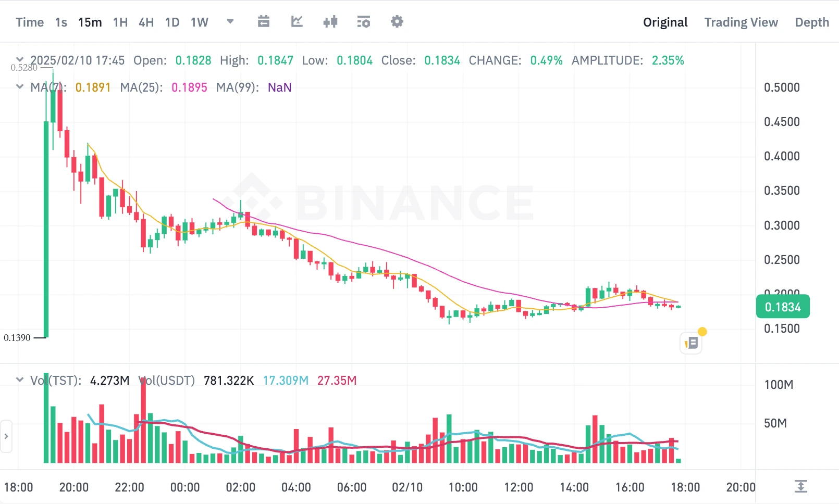The width and height of the screenshot is (839, 504).
Task: Click the Vol(USDT) value 781.322K
Action: (229, 381)
